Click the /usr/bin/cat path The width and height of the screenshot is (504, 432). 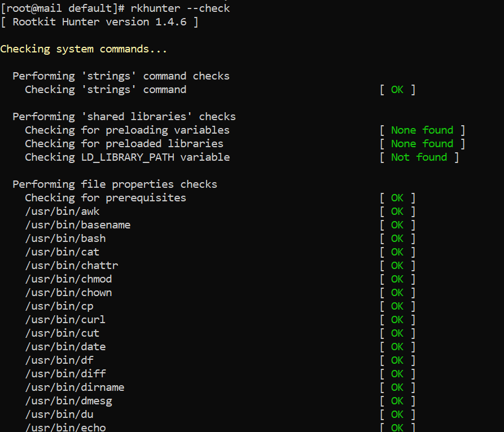(62, 252)
